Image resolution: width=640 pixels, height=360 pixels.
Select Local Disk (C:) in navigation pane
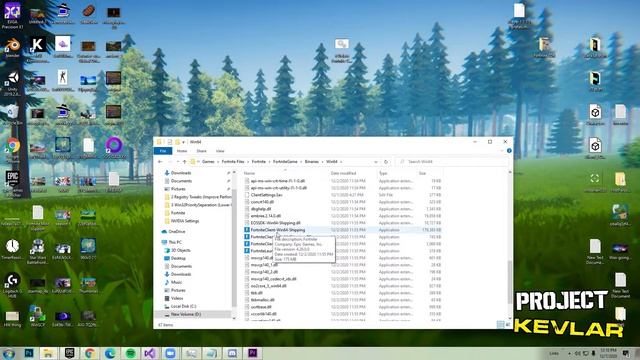point(180,306)
